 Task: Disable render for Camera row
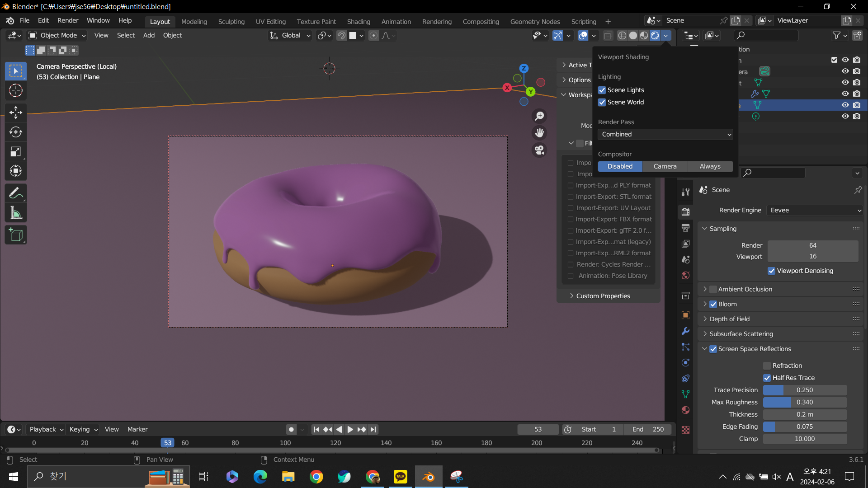857,71
